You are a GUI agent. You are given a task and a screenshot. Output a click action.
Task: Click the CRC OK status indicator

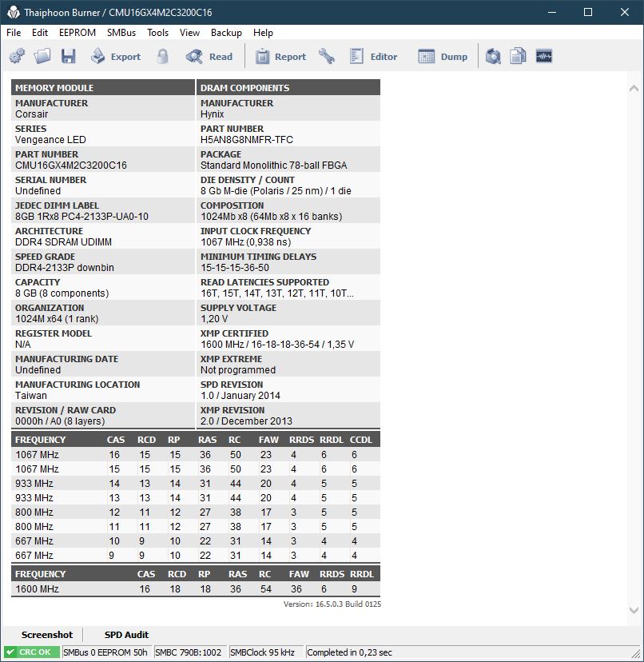click(32, 652)
